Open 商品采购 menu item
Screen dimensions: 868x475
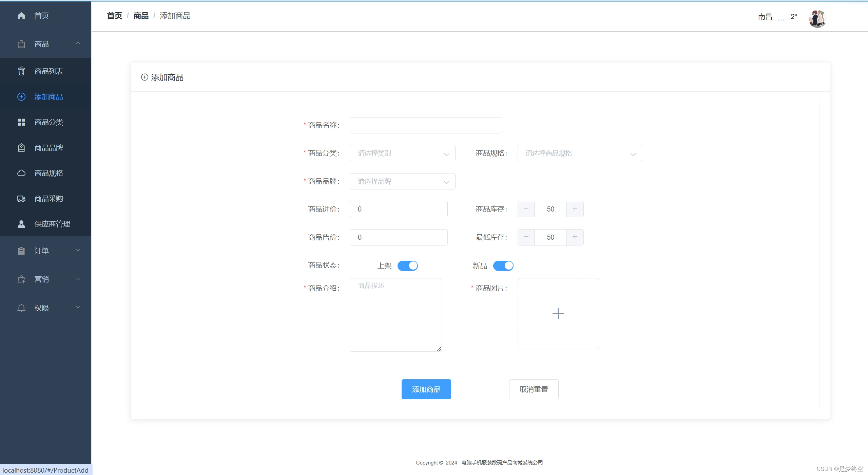click(45, 199)
